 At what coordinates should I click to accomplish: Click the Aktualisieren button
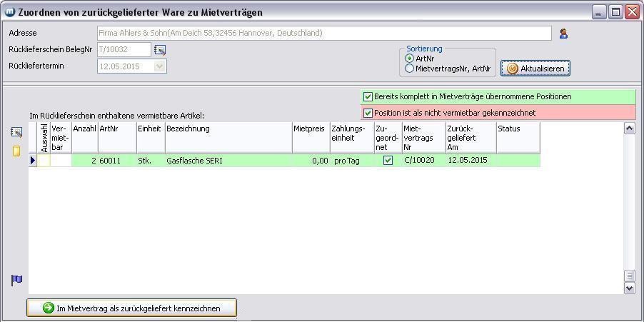pyautogui.click(x=535, y=69)
